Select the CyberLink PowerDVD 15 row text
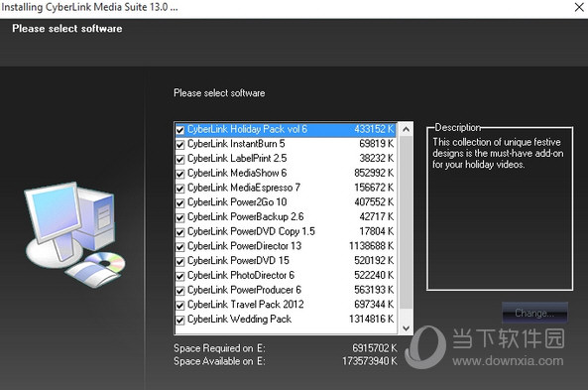The width and height of the screenshot is (588, 390). click(x=239, y=261)
